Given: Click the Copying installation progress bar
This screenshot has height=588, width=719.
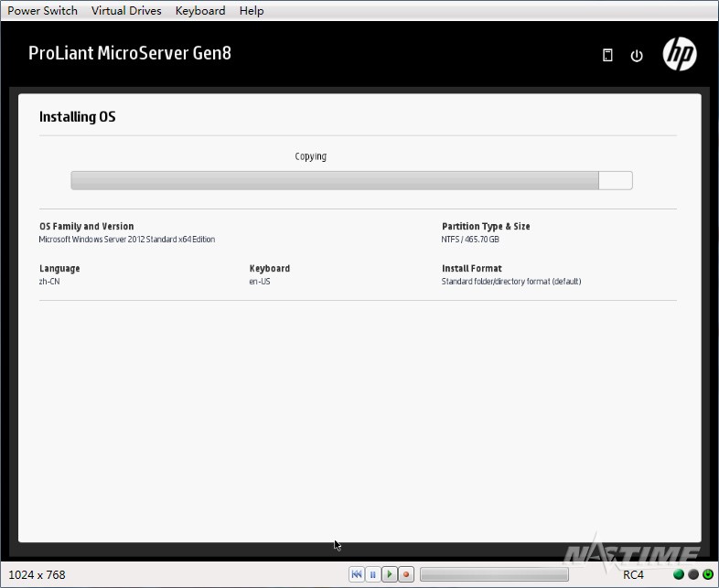Looking at the screenshot, I should tap(351, 180).
